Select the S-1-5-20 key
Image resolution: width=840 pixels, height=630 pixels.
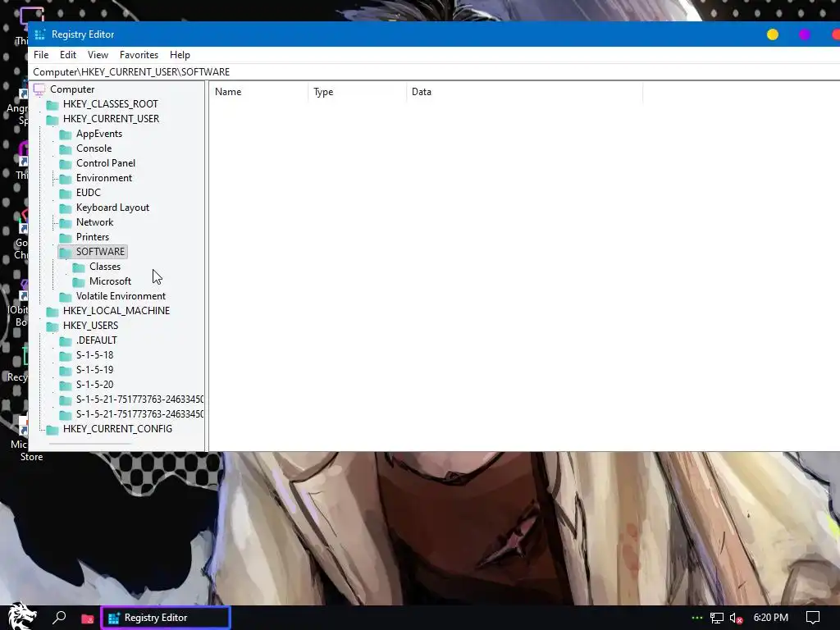[95, 385]
